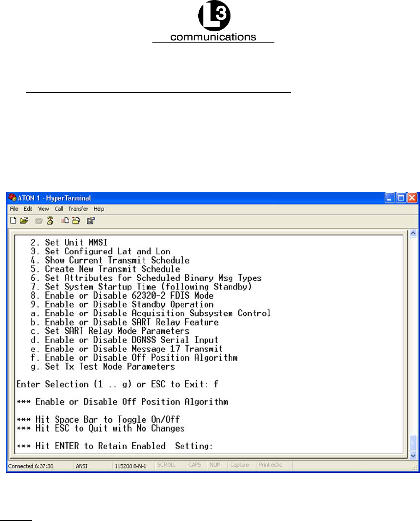The width and height of the screenshot is (420, 521).
Task: Click "3. Set Configured Lat and Lon"
Action: [x=100, y=252]
